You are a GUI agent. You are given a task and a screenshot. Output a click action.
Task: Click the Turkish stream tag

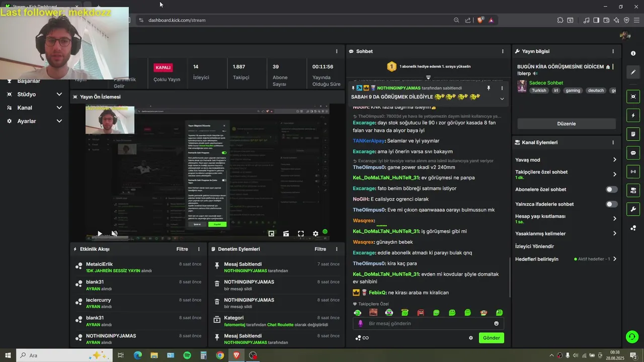coord(539,90)
